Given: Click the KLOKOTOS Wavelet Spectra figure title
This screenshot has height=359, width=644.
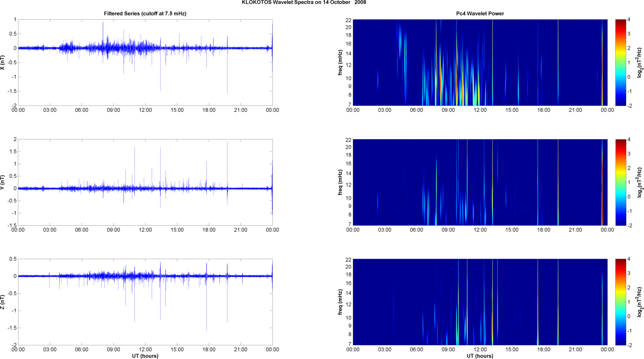Looking at the screenshot, I should [304, 3].
